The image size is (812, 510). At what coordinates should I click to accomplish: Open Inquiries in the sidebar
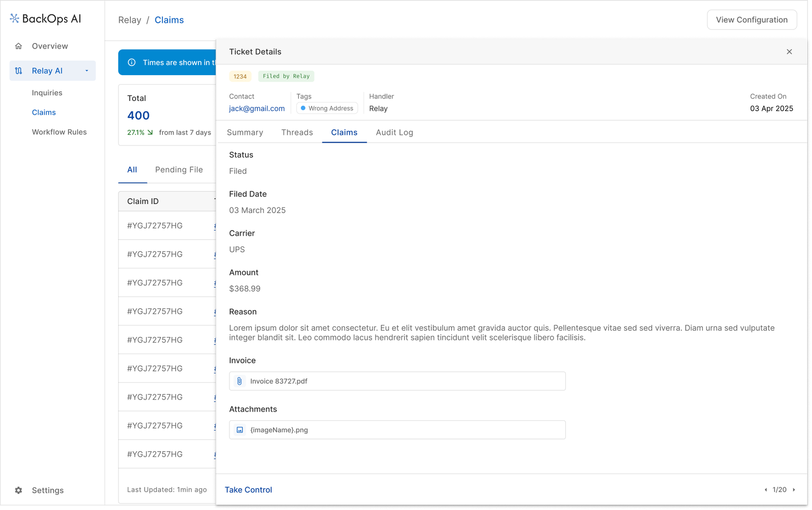[x=47, y=93]
